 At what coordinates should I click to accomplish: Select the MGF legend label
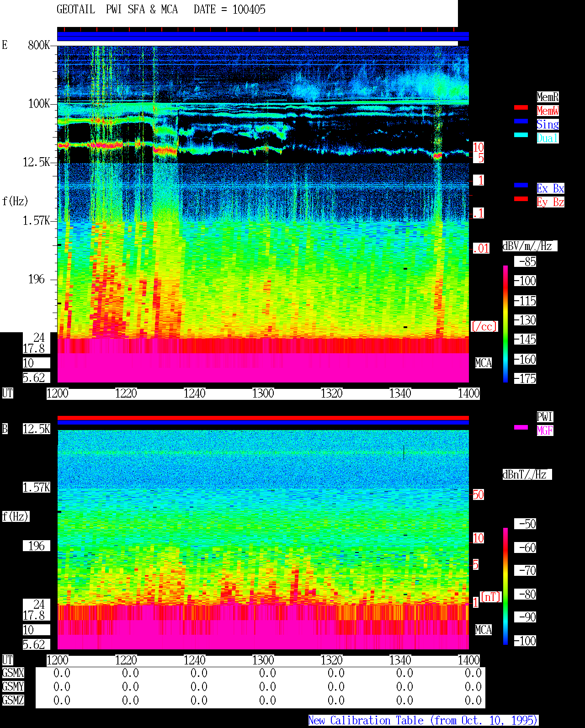[x=545, y=430]
